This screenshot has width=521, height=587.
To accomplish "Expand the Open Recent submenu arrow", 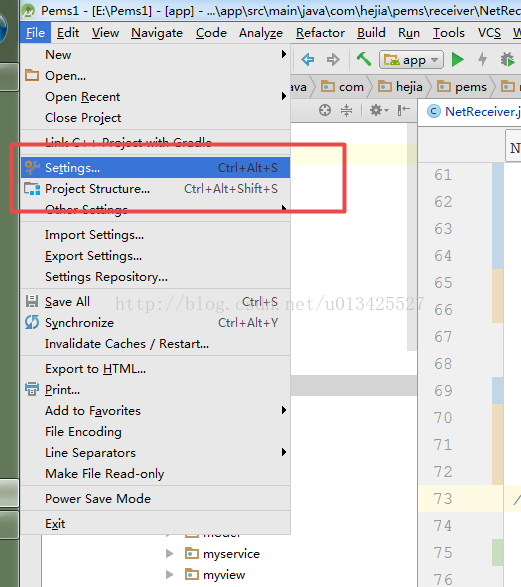I will click(x=284, y=97).
